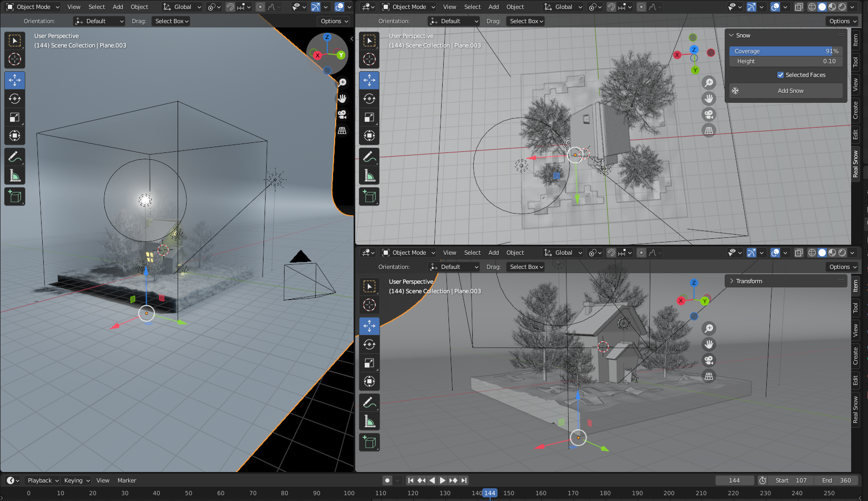Open Object Mode dropdown in left viewport
The image size is (868, 501).
pos(33,7)
